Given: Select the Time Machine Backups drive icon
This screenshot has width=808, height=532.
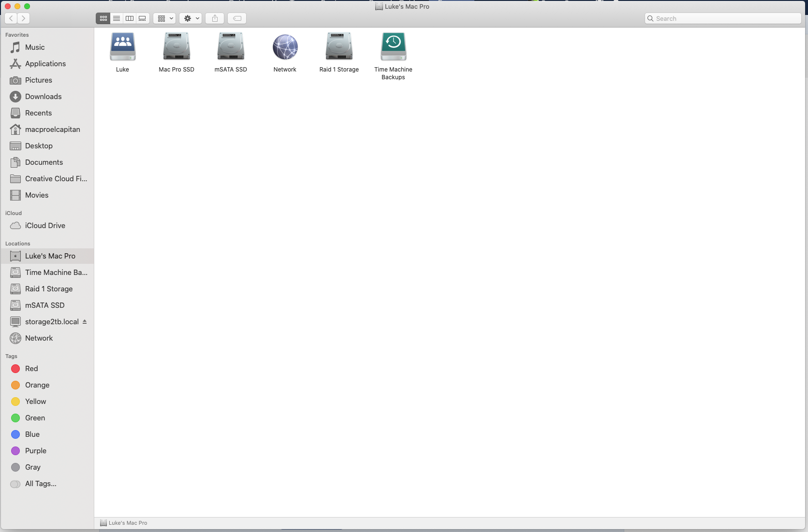Looking at the screenshot, I should [x=394, y=46].
